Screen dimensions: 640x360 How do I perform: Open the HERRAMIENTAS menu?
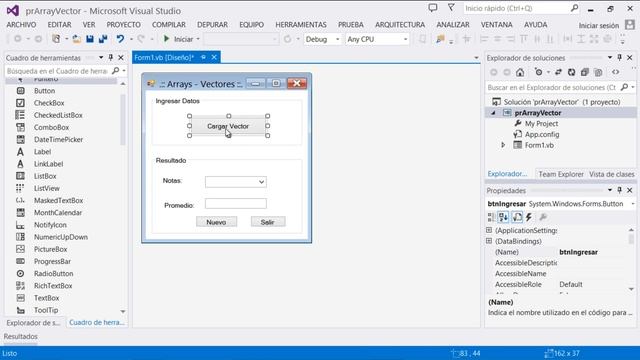coord(301,25)
